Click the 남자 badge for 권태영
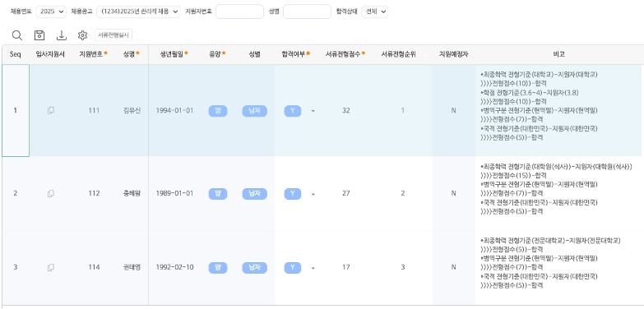Viewport: 644px width, 309px height. (x=255, y=268)
